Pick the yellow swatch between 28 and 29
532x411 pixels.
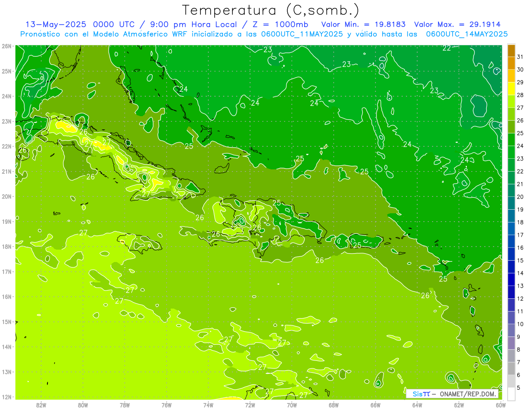[x=511, y=89]
